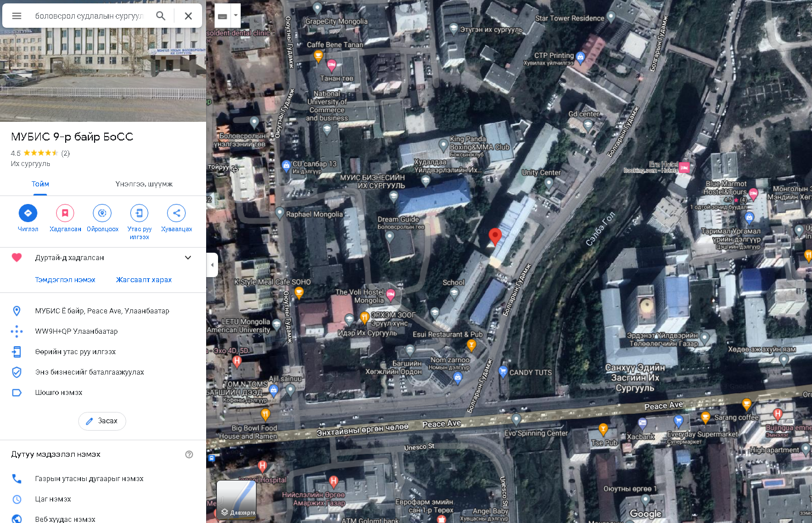Viewport: 812px width, 523px height.
Task: Click the GrapeCity Mongolia marker
Action: coord(317,7)
